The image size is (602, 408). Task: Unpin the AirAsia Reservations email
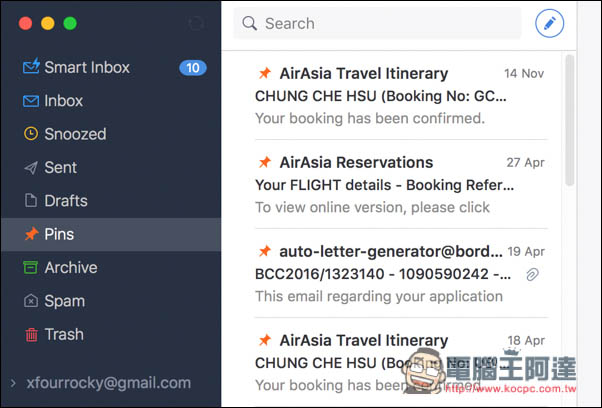point(265,162)
